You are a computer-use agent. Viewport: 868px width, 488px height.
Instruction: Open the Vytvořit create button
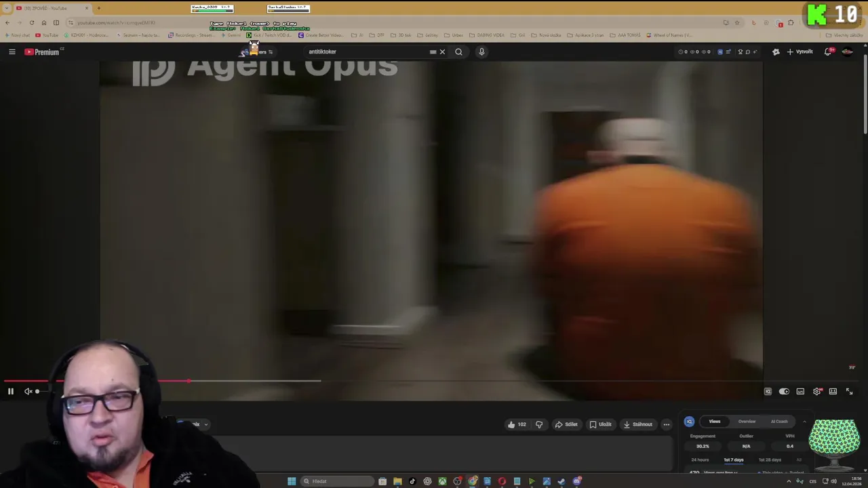800,52
